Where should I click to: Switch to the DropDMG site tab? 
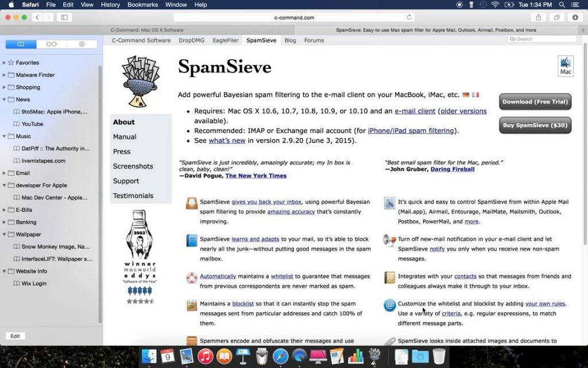coord(192,41)
